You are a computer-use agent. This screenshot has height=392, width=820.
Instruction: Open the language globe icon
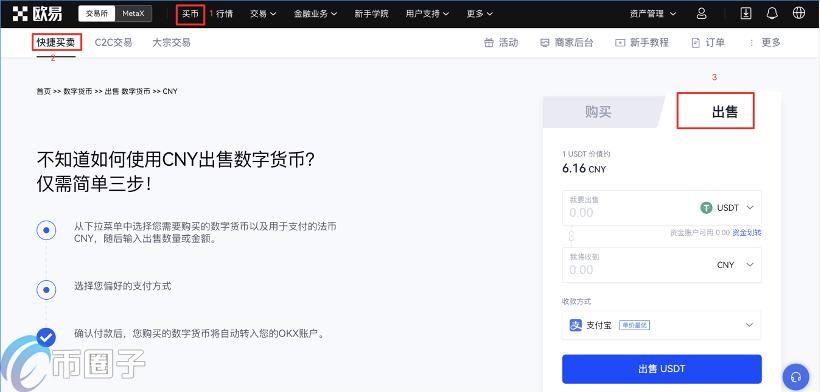[x=799, y=14]
